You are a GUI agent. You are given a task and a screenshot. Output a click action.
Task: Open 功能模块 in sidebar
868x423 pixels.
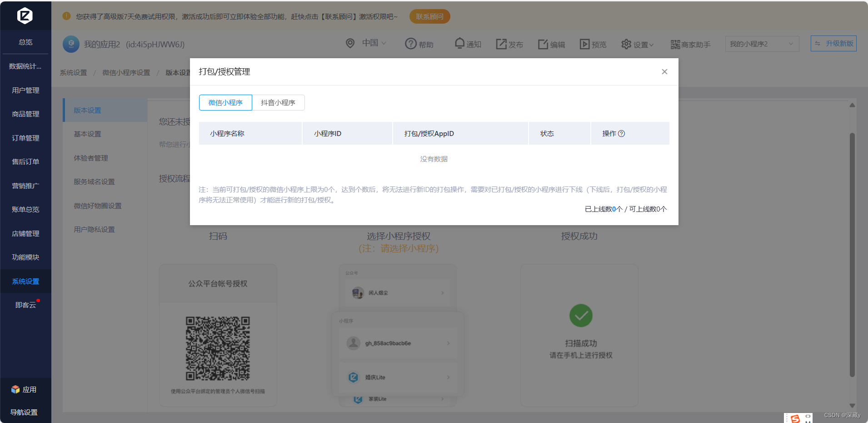click(x=25, y=257)
